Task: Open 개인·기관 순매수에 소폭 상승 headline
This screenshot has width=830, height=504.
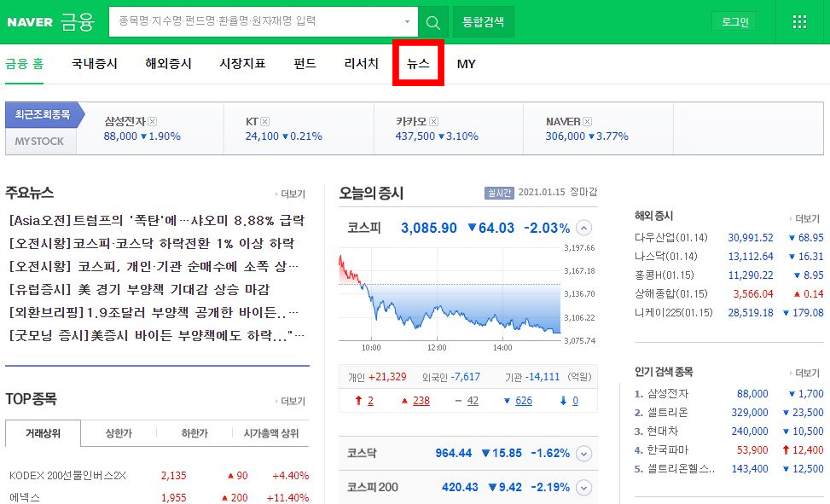Action: tap(154, 266)
